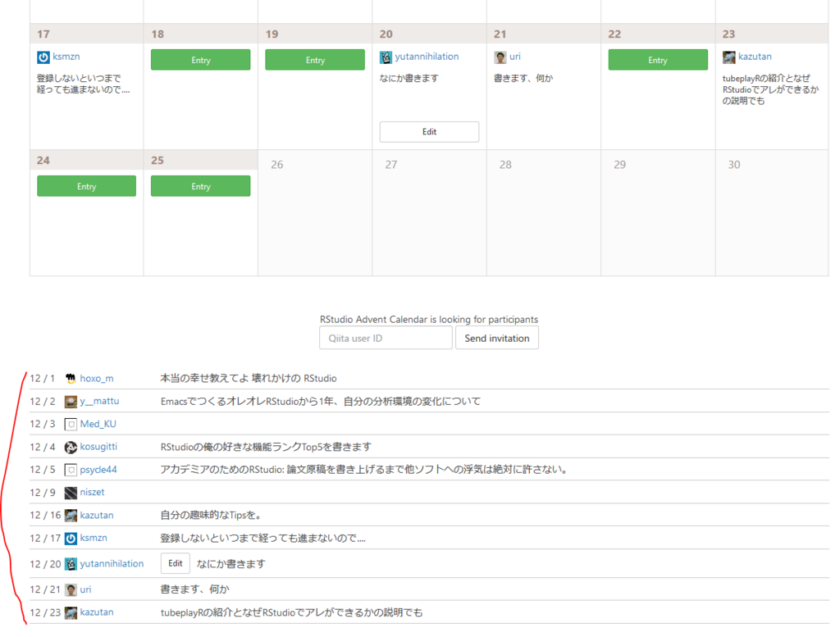Open uri link in 12/21 row
Image resolution: width=840 pixels, height=637 pixels.
(x=85, y=589)
